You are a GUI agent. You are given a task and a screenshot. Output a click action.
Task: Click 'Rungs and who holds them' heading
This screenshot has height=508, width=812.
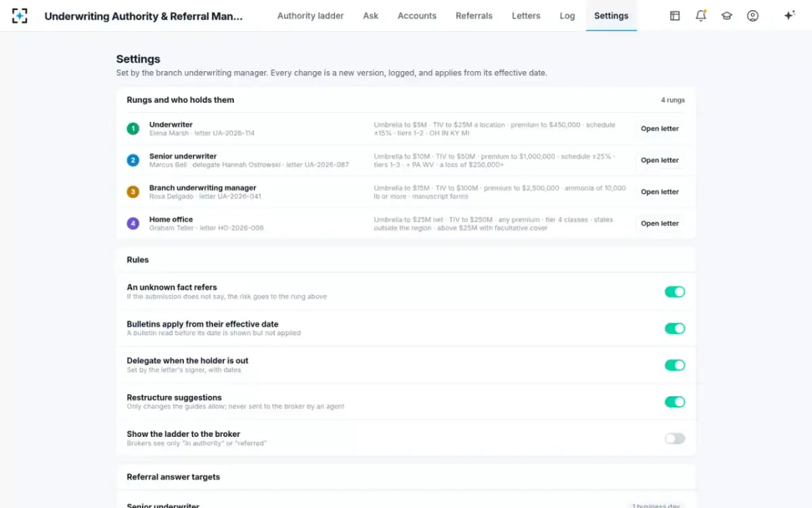(181, 100)
